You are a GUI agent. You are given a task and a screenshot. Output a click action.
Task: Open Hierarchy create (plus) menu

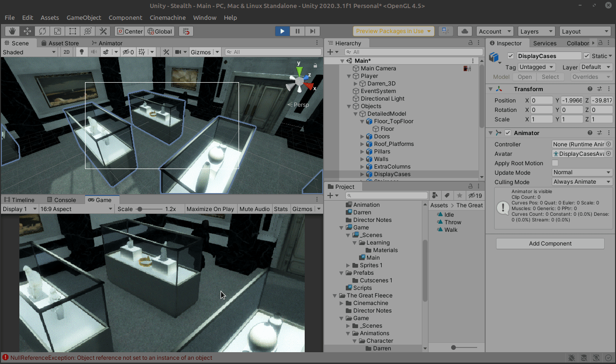[x=332, y=52]
